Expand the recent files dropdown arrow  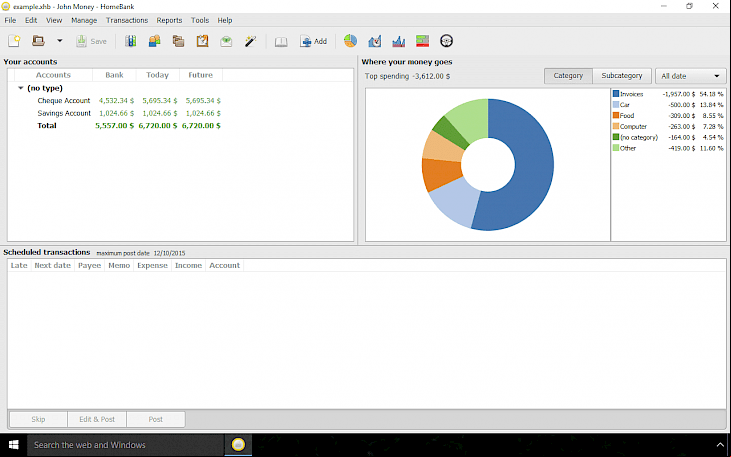60,41
